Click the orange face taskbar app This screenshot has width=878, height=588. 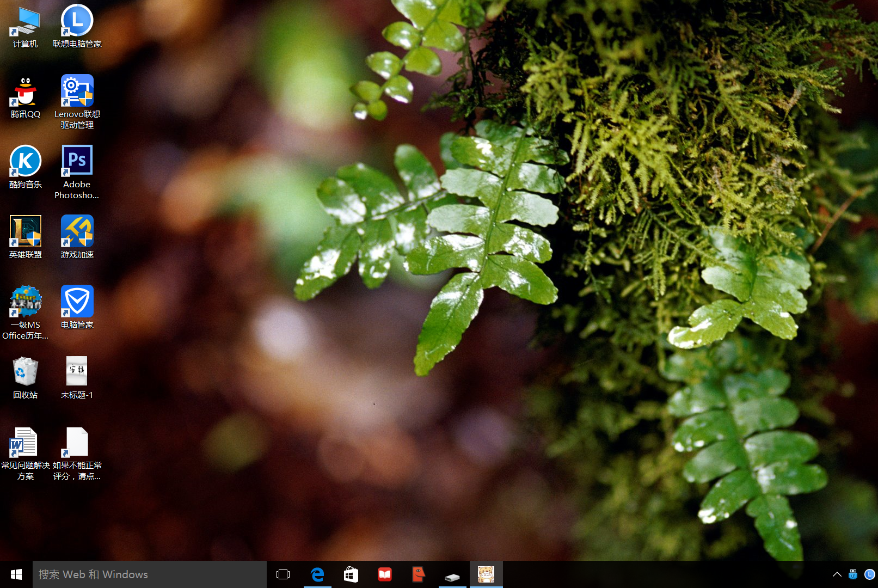click(419, 574)
